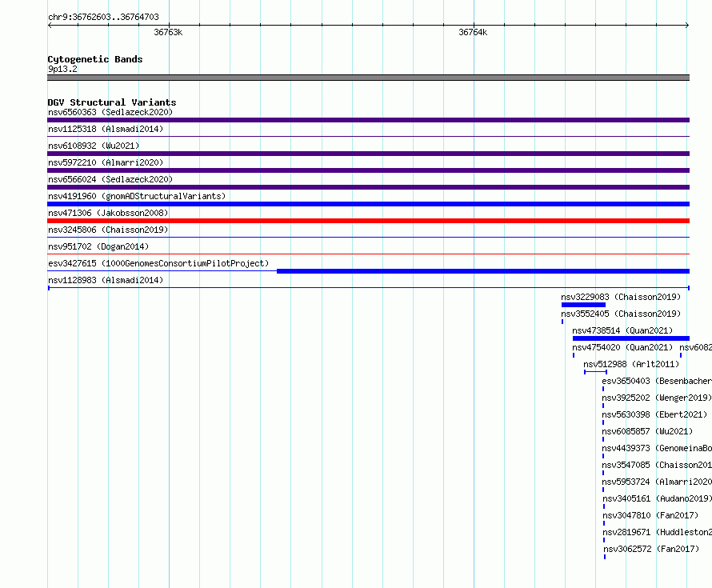This screenshot has height=588, width=712.
Task: Select nsv1128983 (Alsmadi2014) label
Action: (106, 280)
